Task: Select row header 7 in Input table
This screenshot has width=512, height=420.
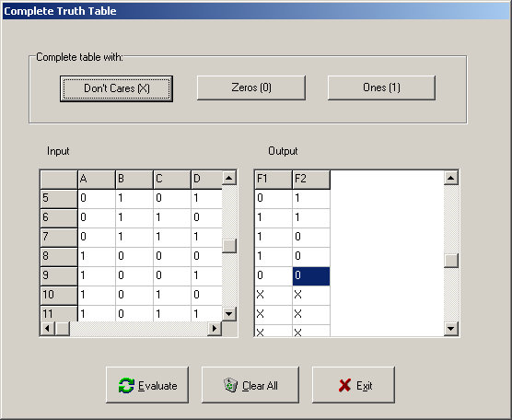Action: [x=59, y=237]
